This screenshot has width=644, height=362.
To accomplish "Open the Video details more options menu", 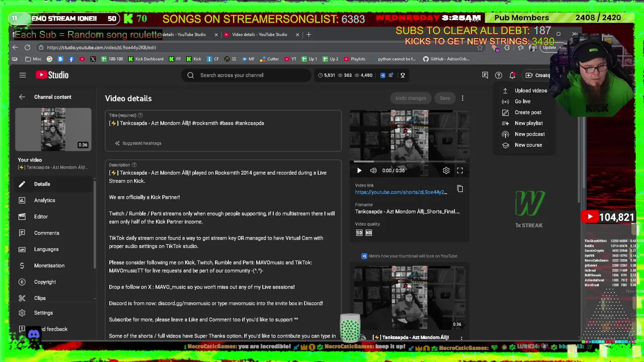I will 462,99.
